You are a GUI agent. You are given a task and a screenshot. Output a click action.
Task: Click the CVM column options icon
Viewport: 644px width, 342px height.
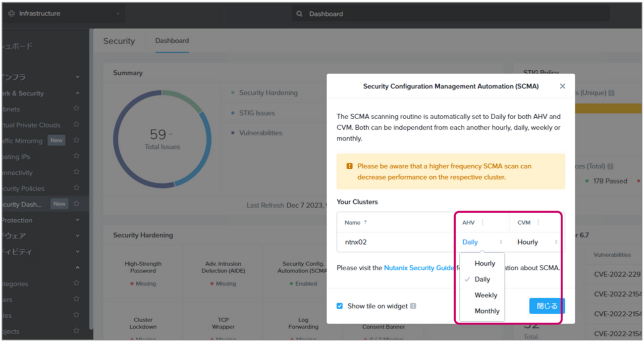pyautogui.click(x=538, y=223)
